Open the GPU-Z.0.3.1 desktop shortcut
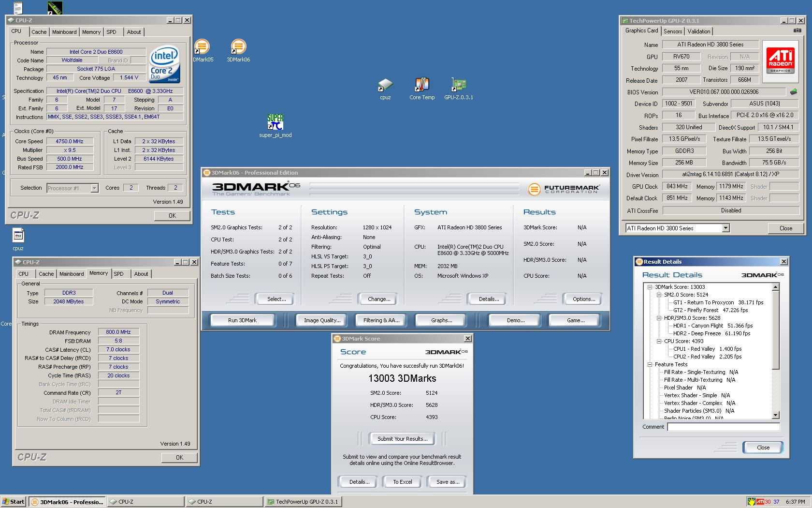Viewport: 812px width, 508px height. pos(459,89)
